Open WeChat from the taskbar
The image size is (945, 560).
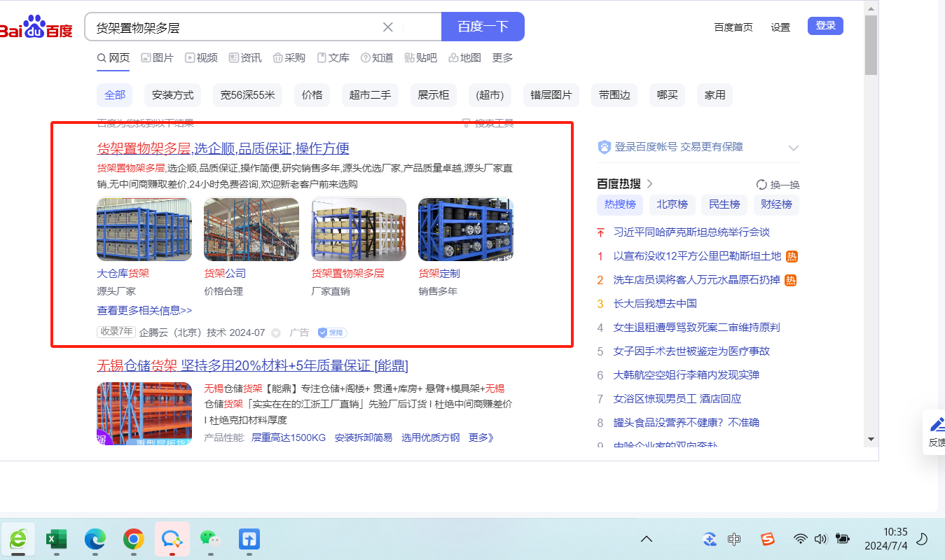210,539
